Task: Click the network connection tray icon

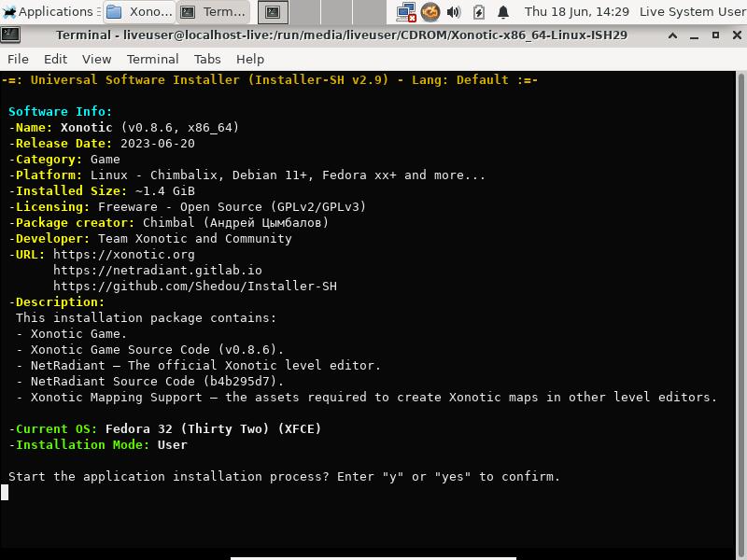Action: tap(406, 12)
